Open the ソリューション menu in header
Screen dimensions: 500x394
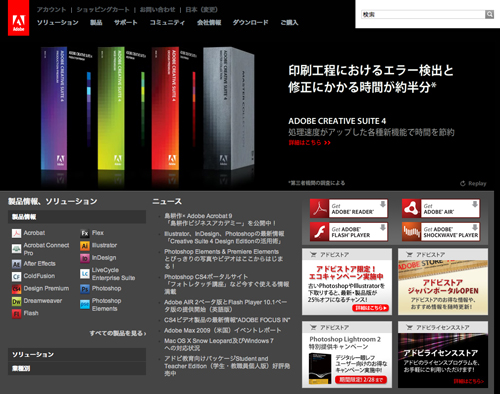(57, 22)
